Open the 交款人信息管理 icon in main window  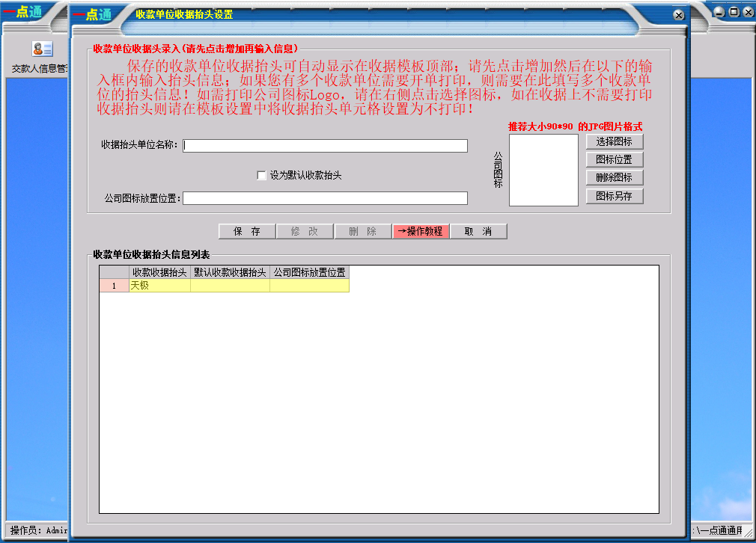[x=42, y=49]
